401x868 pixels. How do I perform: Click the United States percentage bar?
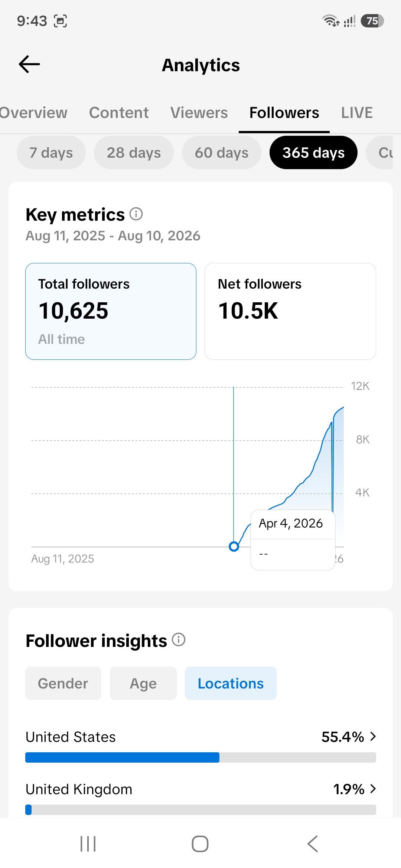click(x=200, y=757)
